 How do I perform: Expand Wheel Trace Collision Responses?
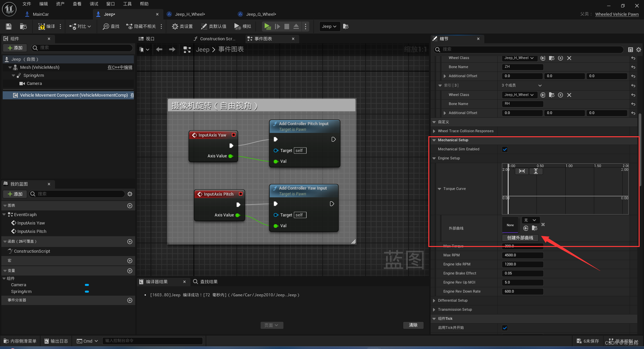tap(434, 131)
